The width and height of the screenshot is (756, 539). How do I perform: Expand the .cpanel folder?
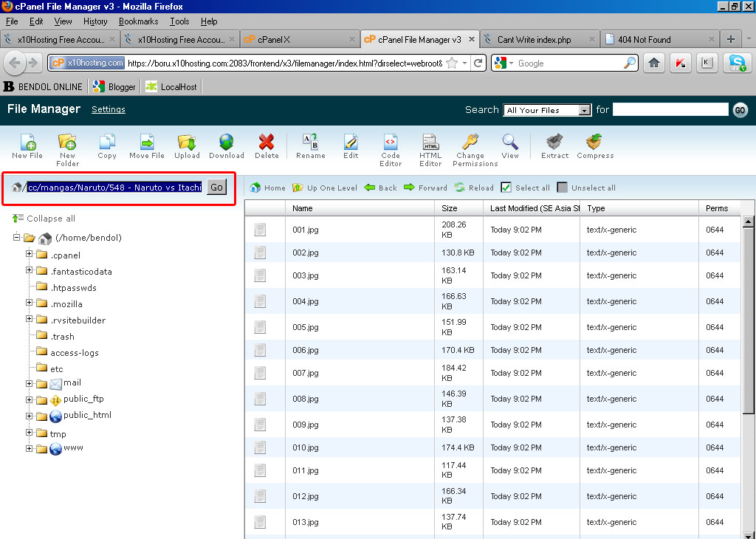29,253
